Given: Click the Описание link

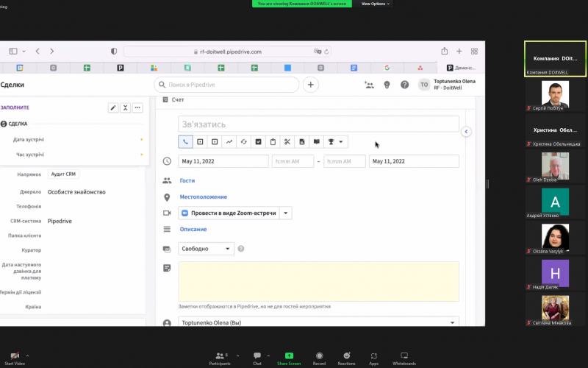Looking at the screenshot, I should coord(193,229).
